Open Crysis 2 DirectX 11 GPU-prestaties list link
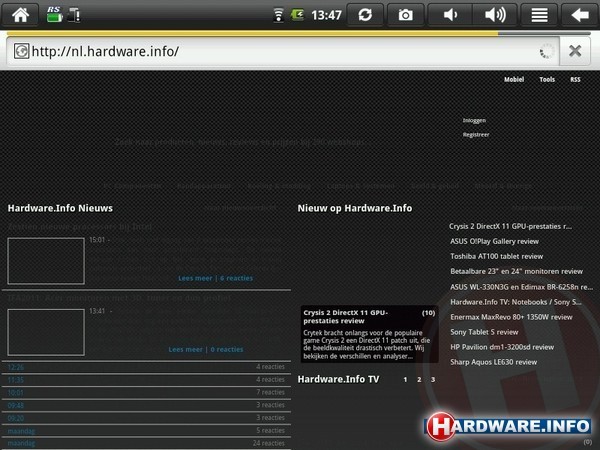The width and height of the screenshot is (600, 450). coord(510,226)
